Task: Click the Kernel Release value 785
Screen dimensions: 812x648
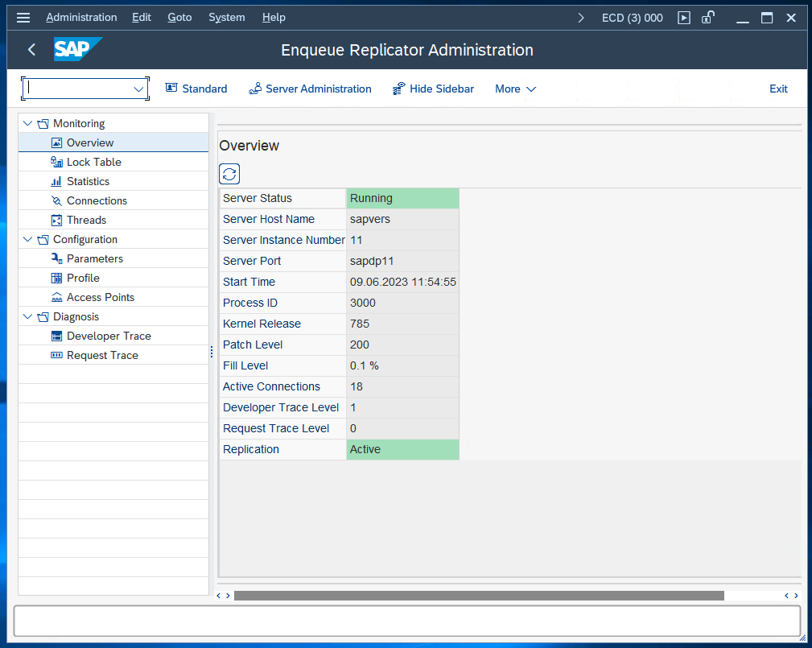Action: [x=360, y=324]
